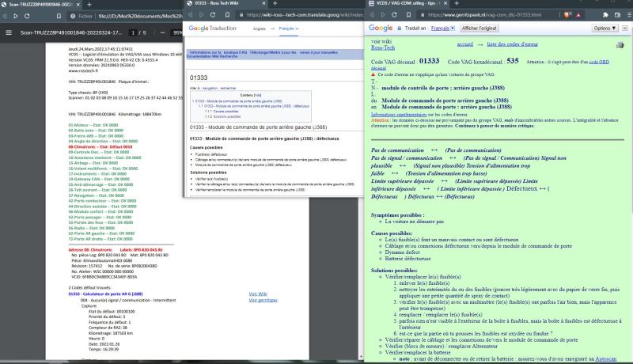Go forward in the left PDF window

[x=15, y=16]
